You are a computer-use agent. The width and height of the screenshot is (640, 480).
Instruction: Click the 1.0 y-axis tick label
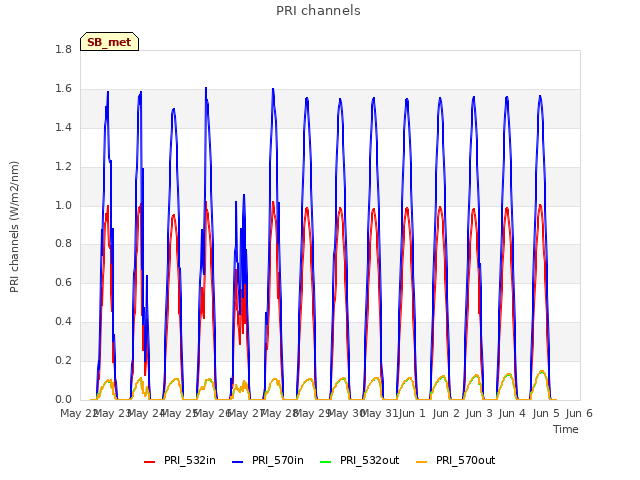coord(63,205)
